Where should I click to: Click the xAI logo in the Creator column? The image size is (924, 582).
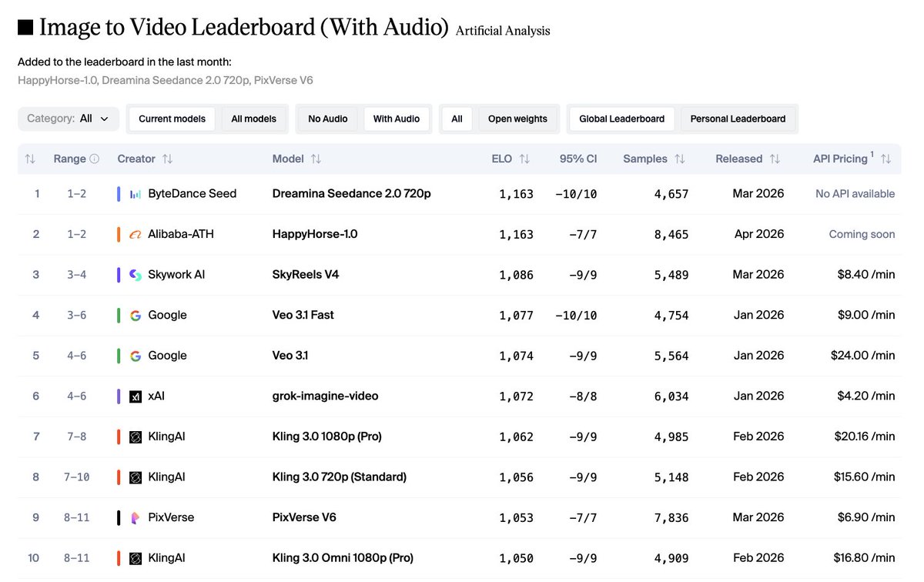[x=137, y=396]
